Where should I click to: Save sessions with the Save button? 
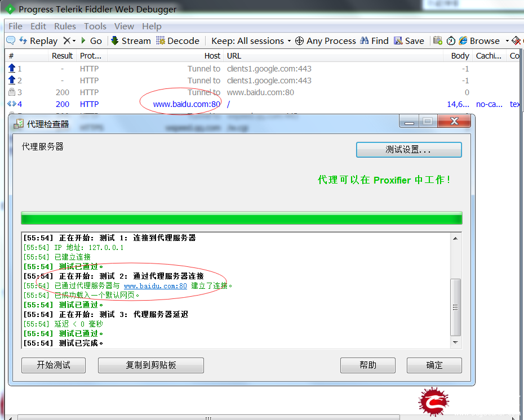click(x=409, y=41)
